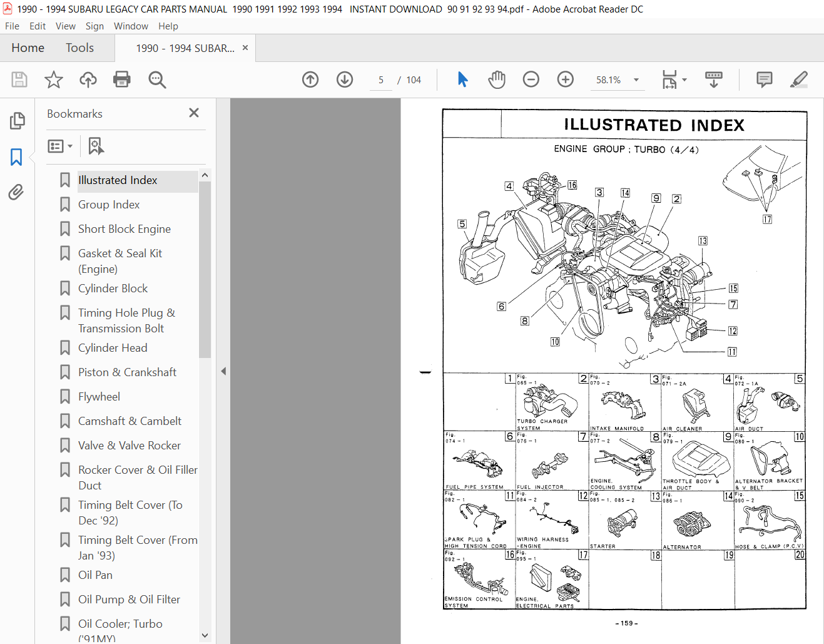Screen dimensions: 824x644
Task: Click the upload to cloud icon
Action: (88, 79)
